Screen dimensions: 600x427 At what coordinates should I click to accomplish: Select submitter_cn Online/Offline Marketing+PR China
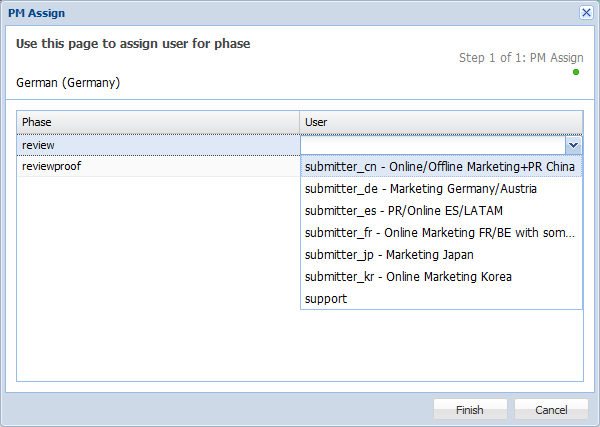point(440,167)
